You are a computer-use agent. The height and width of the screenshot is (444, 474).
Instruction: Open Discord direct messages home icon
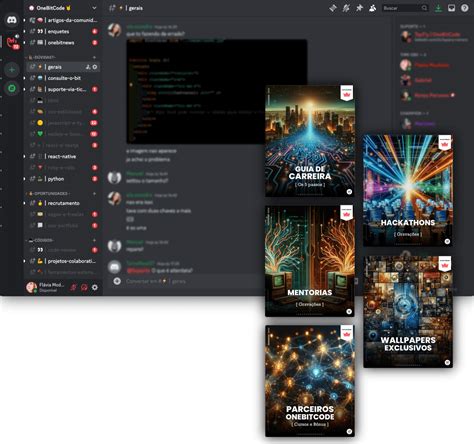12,20
